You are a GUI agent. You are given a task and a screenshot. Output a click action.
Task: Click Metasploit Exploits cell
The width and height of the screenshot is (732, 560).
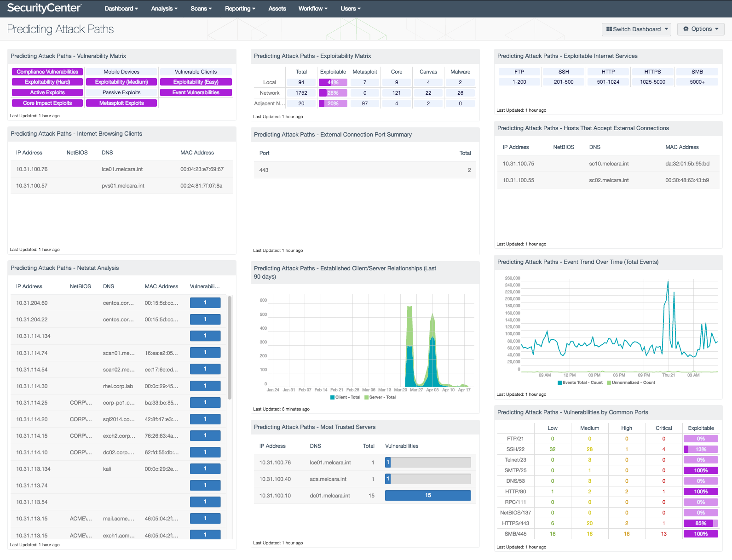tap(121, 103)
